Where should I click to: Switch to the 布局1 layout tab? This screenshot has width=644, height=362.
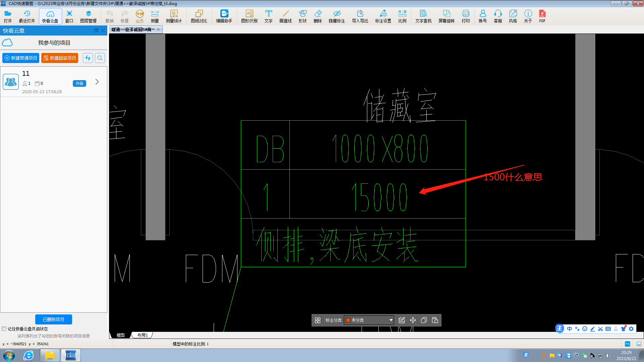tap(143, 335)
